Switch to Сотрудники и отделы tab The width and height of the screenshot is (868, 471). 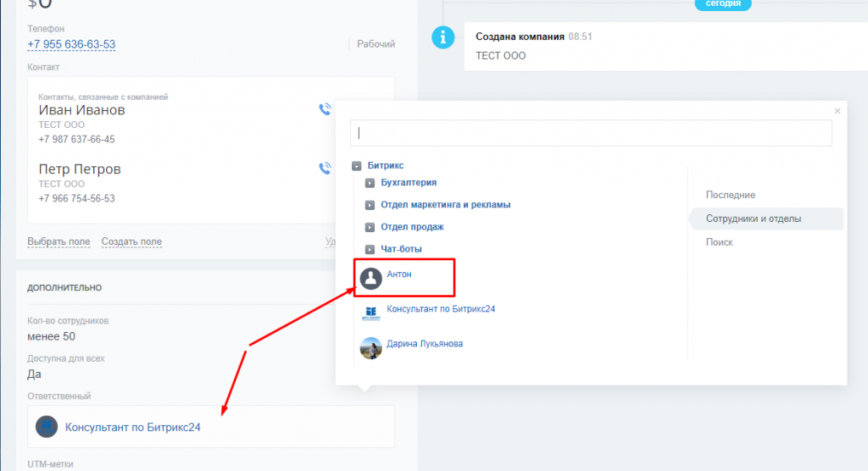tap(766, 219)
